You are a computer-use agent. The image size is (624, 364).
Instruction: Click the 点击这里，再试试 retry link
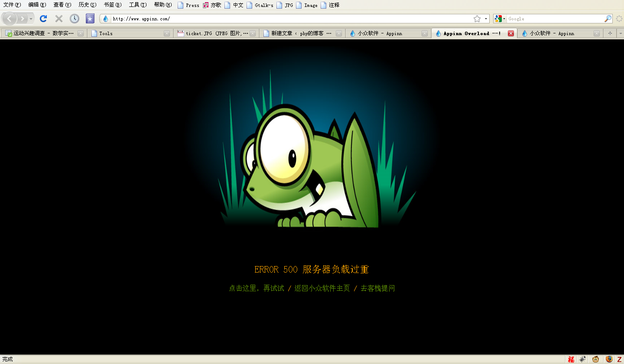257,288
